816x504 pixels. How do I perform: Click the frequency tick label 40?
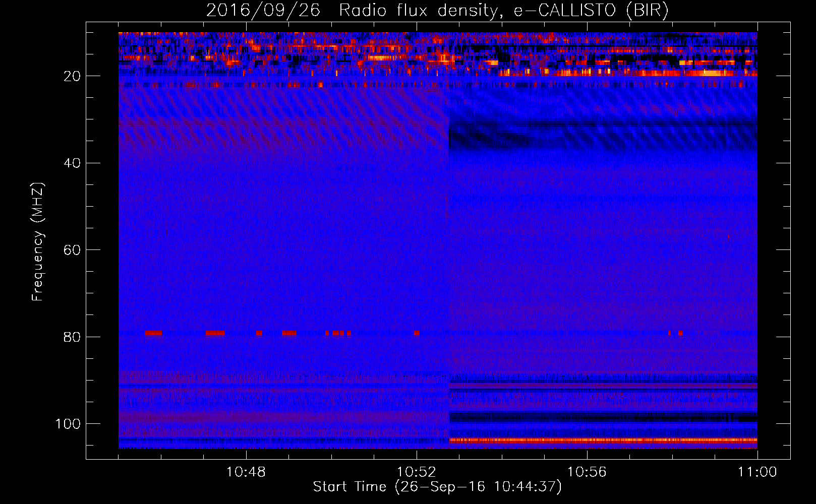(72, 163)
